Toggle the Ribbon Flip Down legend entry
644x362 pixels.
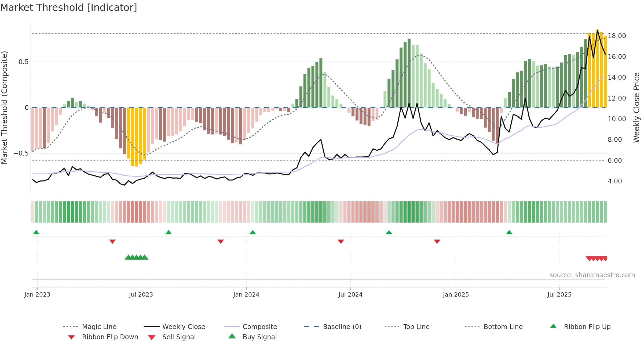click(x=103, y=337)
